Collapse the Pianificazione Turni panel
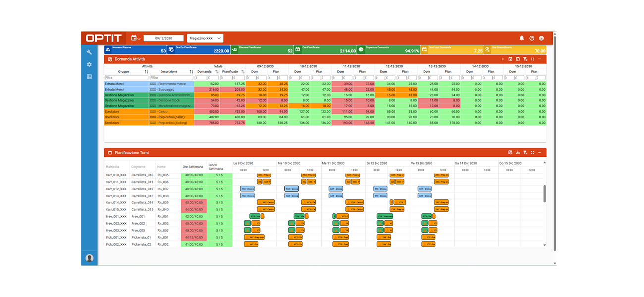 pos(539,153)
